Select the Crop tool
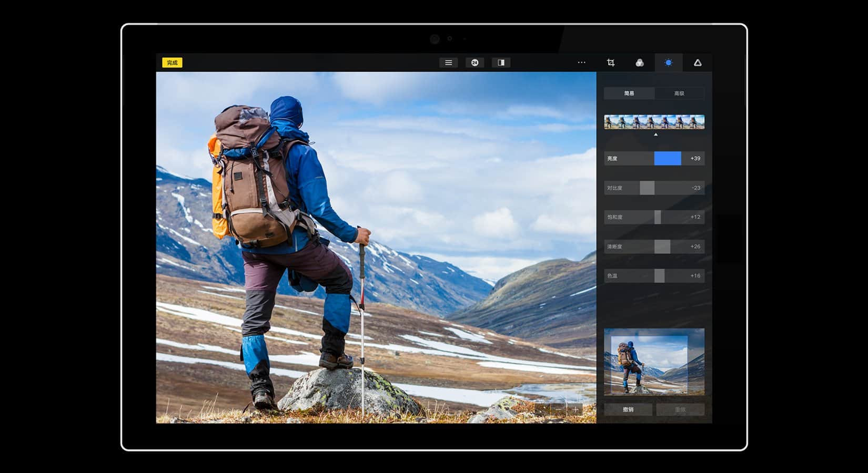 pyautogui.click(x=611, y=63)
